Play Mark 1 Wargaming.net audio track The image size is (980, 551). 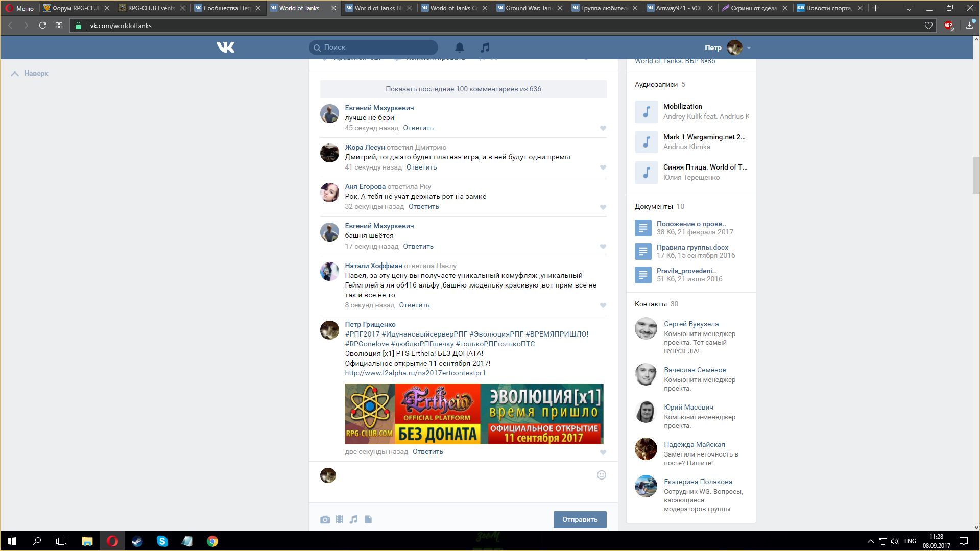[646, 142]
